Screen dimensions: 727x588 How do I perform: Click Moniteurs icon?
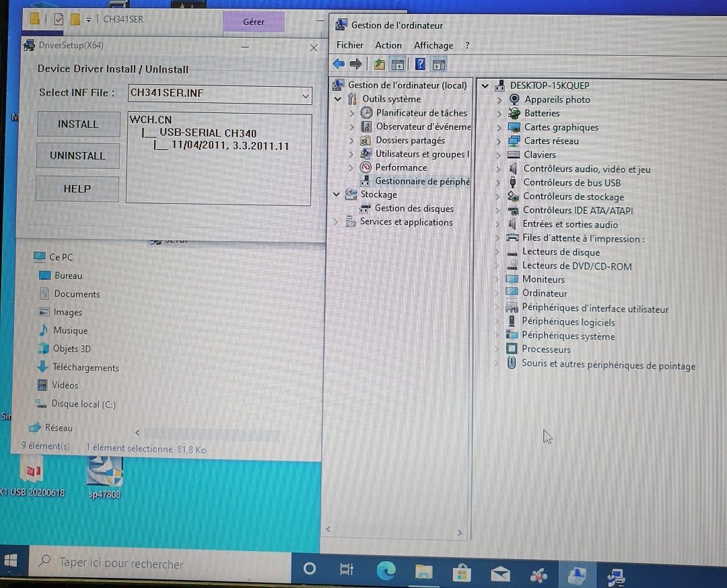click(x=512, y=279)
